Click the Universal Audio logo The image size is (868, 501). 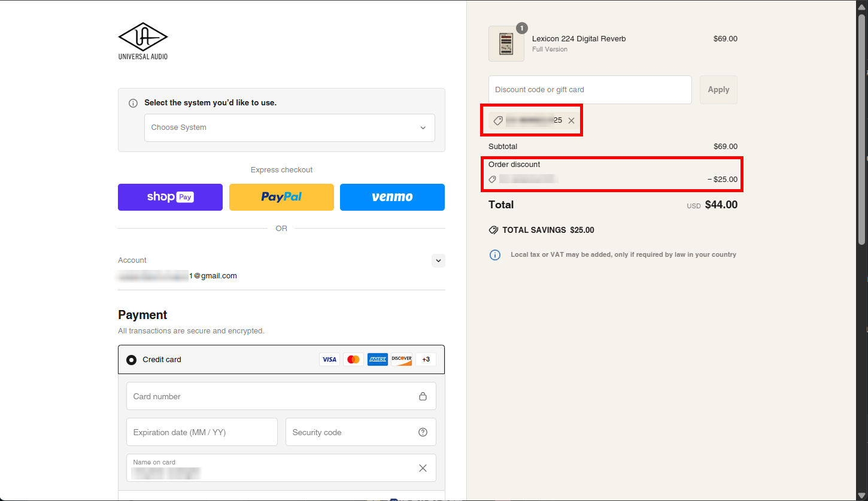(143, 41)
